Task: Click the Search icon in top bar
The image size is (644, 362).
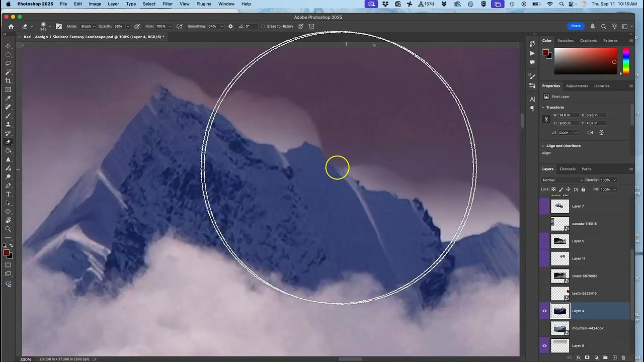Action: pyautogui.click(x=604, y=26)
